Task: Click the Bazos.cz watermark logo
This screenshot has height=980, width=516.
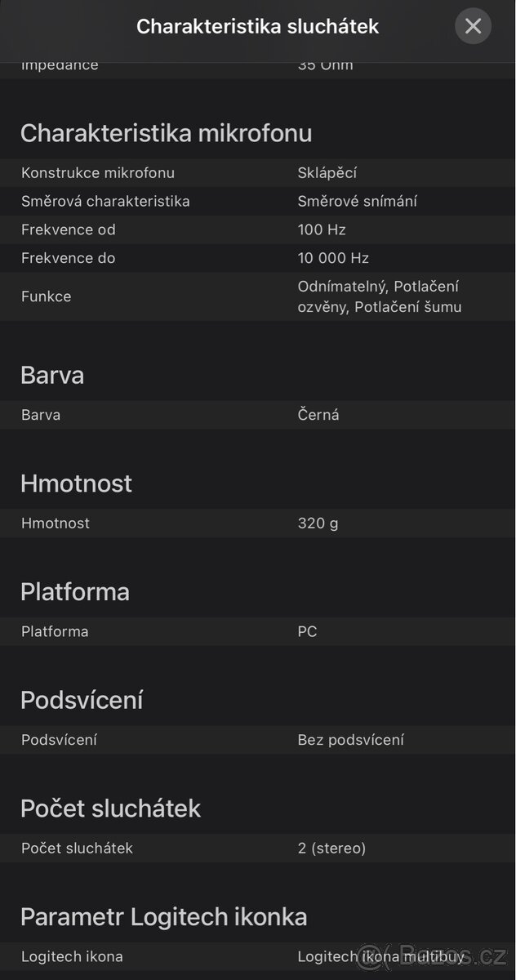Action: pyautogui.click(x=431, y=956)
